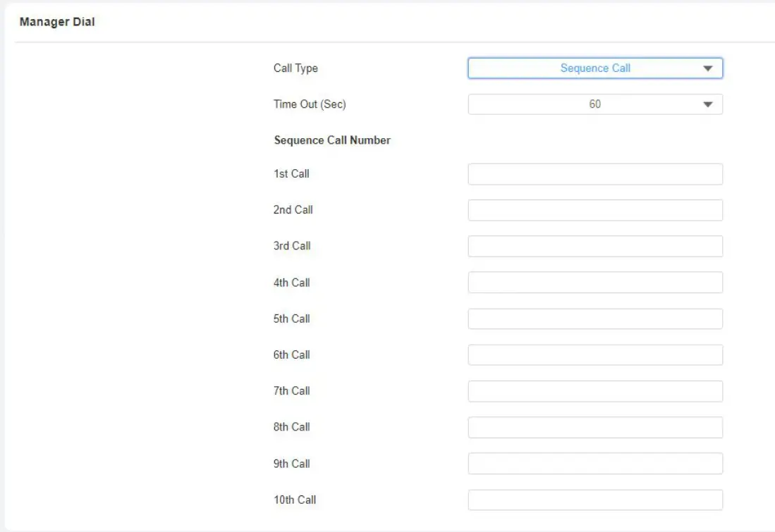The image size is (775, 532).
Task: Click the Call Type label text
Action: coord(295,68)
